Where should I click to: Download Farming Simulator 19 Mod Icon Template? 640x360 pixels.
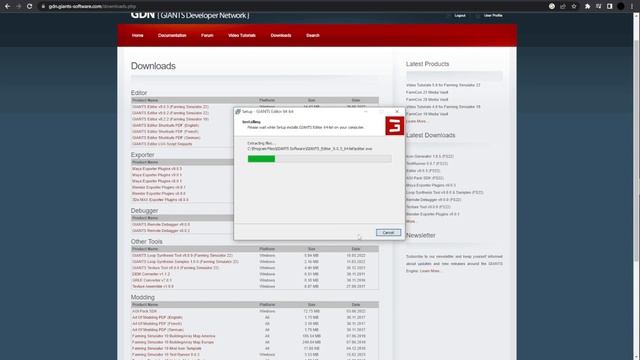tap(167, 348)
